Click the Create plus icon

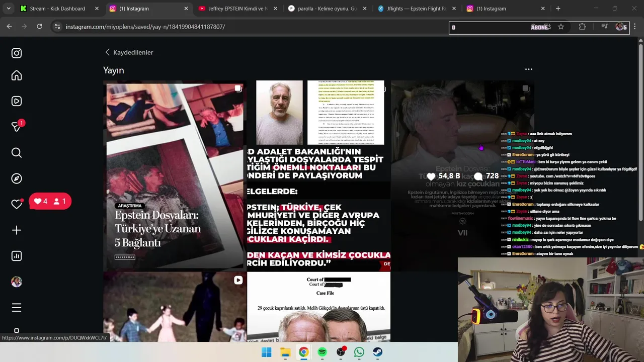pyautogui.click(x=17, y=230)
